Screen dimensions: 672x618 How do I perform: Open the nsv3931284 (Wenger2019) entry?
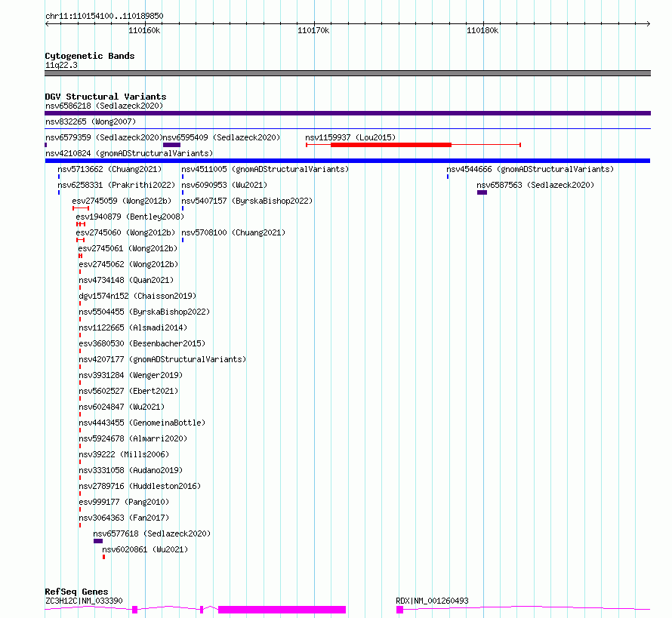(x=131, y=375)
